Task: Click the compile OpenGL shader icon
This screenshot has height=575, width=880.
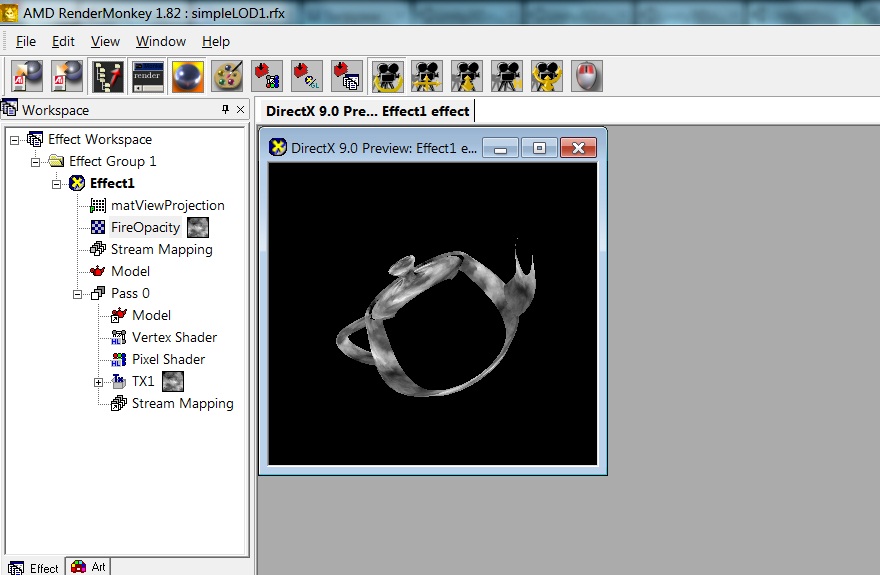Action: [x=307, y=76]
